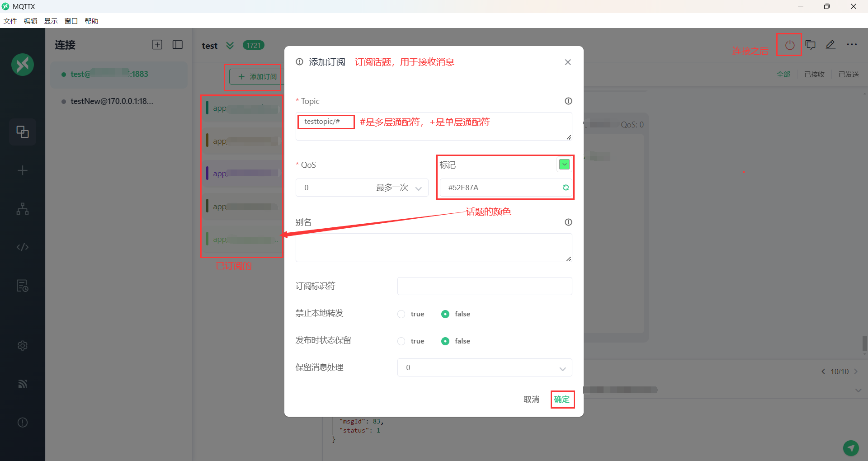Disconnect using the red power icon
Screen dimensions: 868x461
coord(789,45)
